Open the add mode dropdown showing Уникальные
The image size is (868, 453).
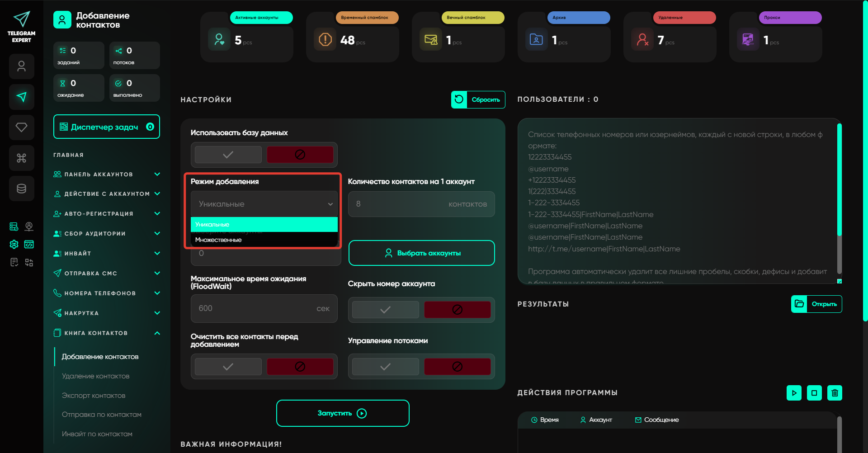(264, 204)
